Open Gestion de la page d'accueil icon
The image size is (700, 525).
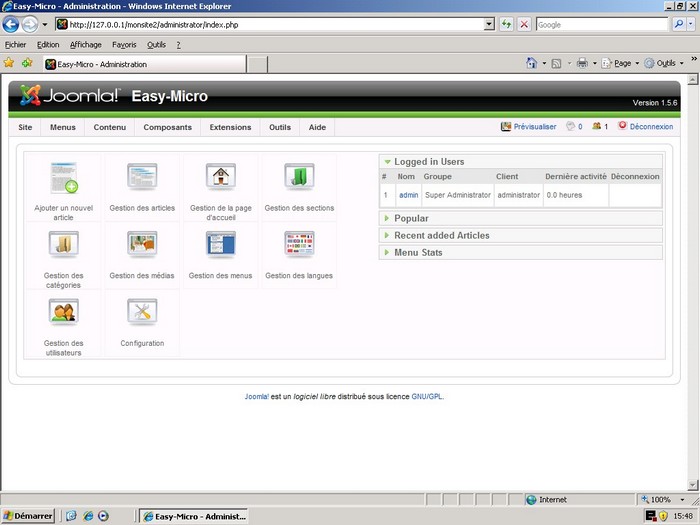(221, 177)
